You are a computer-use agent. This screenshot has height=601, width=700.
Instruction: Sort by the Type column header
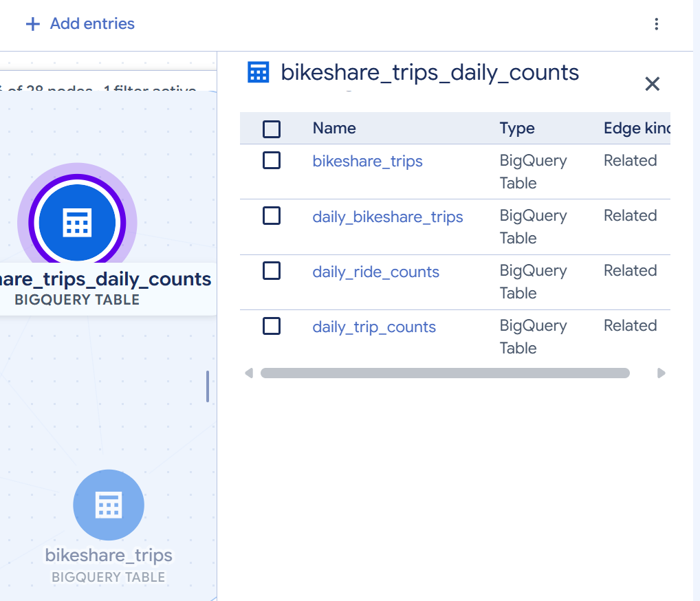point(517,128)
